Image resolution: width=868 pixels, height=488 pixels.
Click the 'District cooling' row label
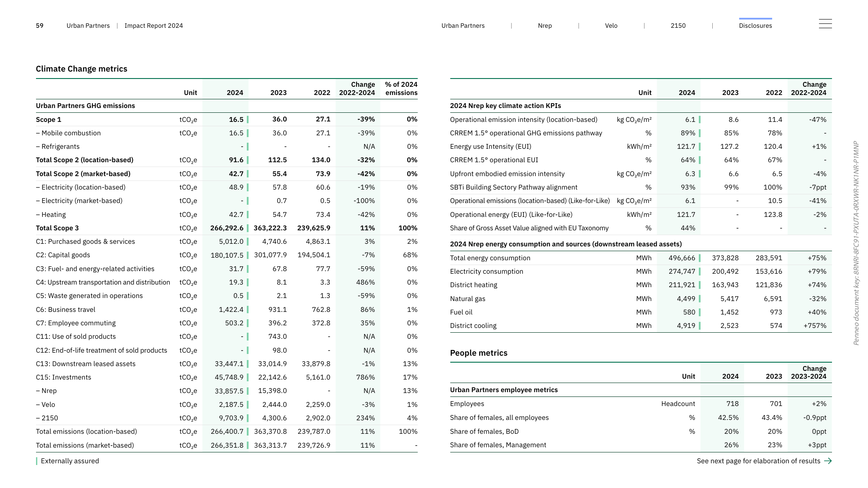pyautogui.click(x=473, y=325)
